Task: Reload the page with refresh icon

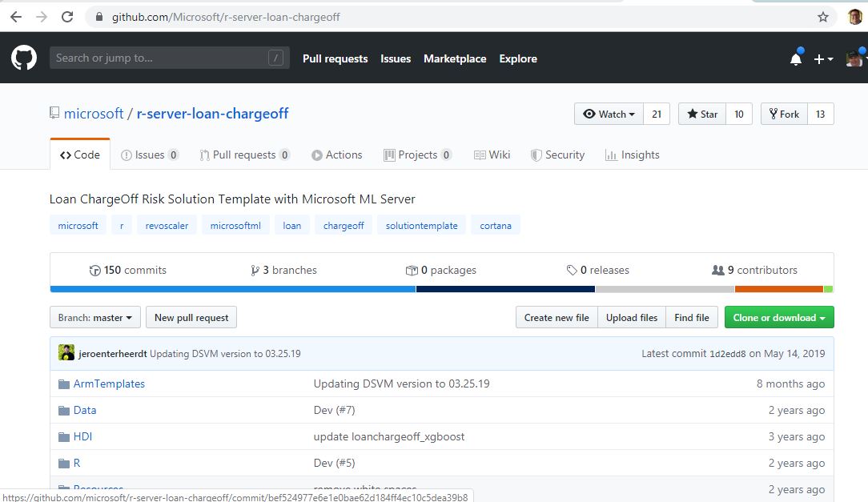Action: (67, 17)
